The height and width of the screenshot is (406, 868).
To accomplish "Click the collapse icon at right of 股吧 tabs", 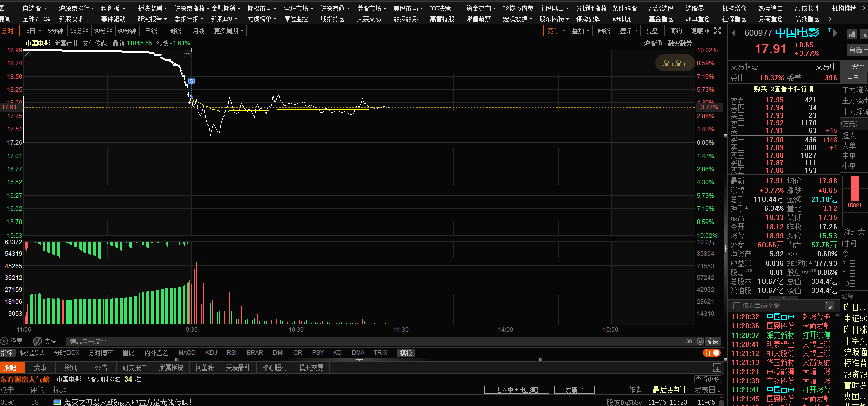I will tap(717, 367).
